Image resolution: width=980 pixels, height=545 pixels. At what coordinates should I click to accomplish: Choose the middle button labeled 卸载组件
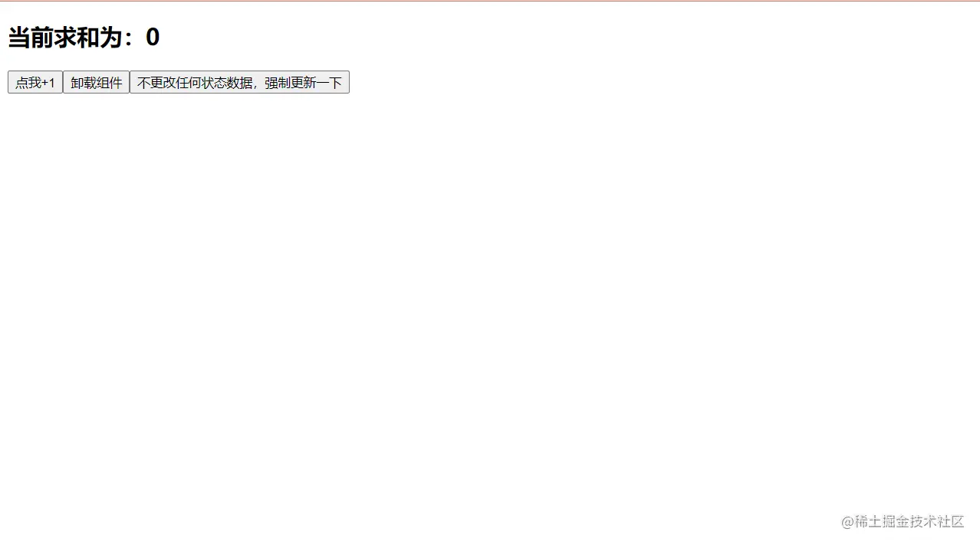pos(96,82)
